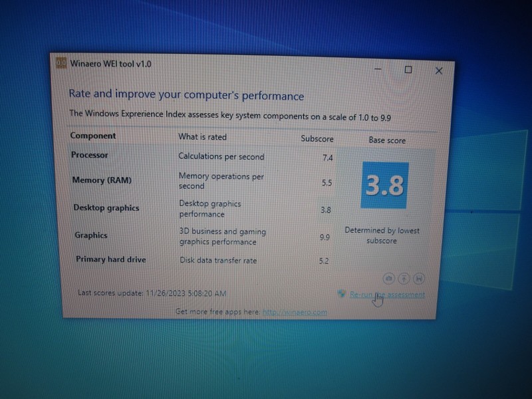This screenshot has height=399, width=532.
Task: Click the Component column header
Action: pos(93,136)
